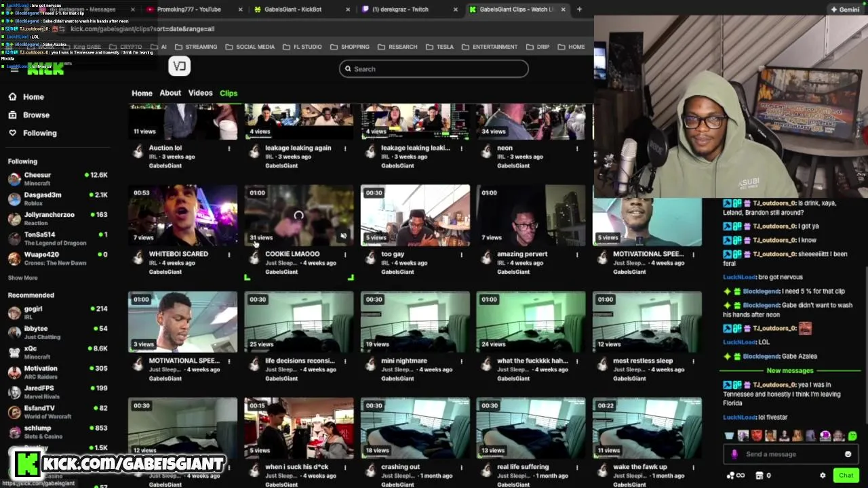
Task: Open the Gemini button in the browser
Action: tap(844, 9)
